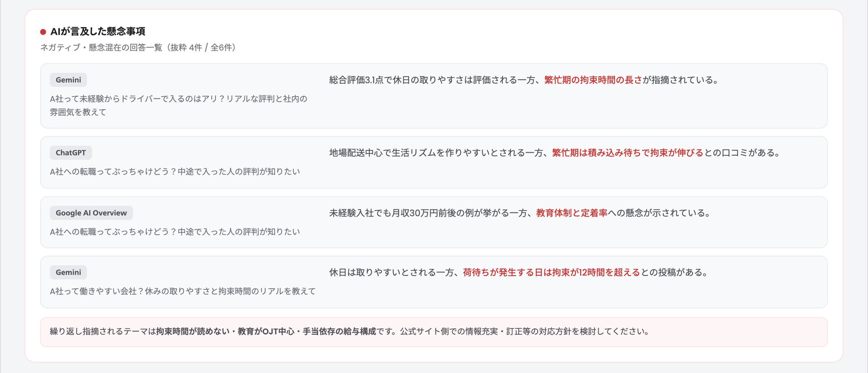Click bold text 手当依存の給与構成
The image size is (868, 373).
click(x=339, y=332)
